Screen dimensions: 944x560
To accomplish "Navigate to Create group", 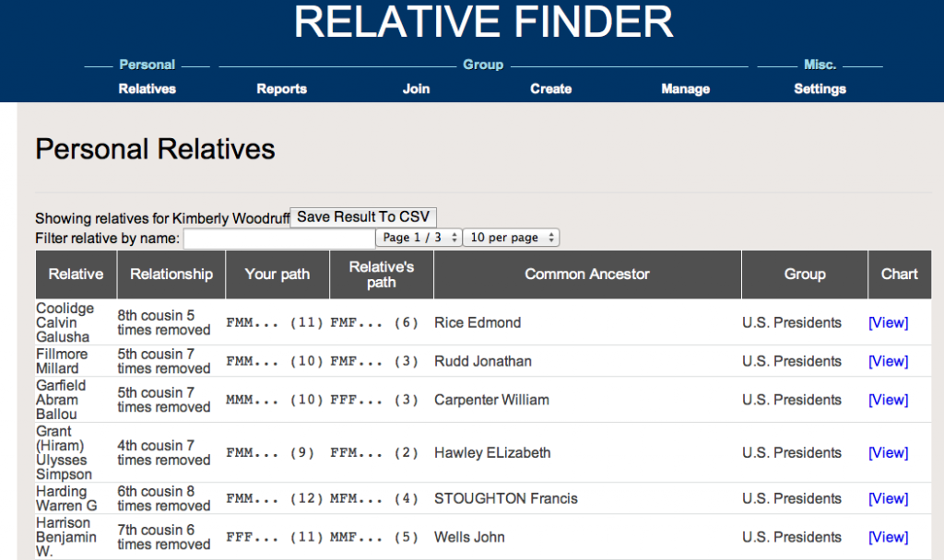I will point(550,89).
